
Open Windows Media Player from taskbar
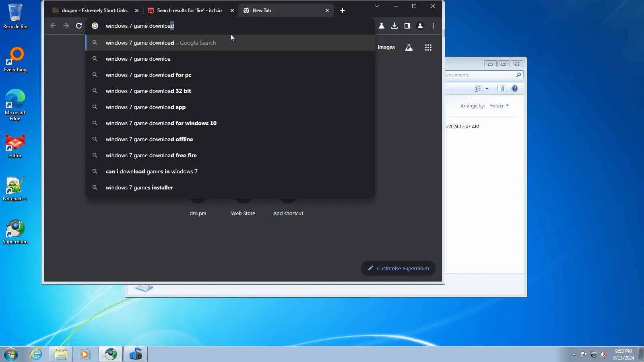[x=85, y=354]
